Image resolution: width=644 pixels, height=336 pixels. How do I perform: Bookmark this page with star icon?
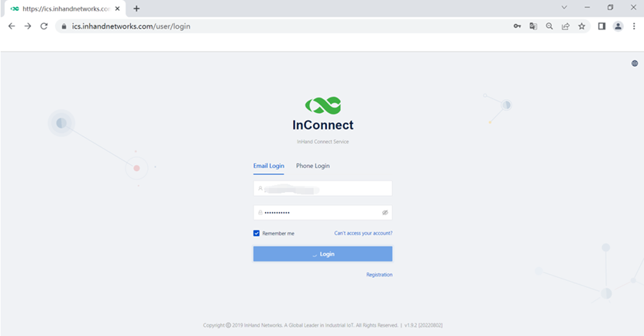(581, 26)
